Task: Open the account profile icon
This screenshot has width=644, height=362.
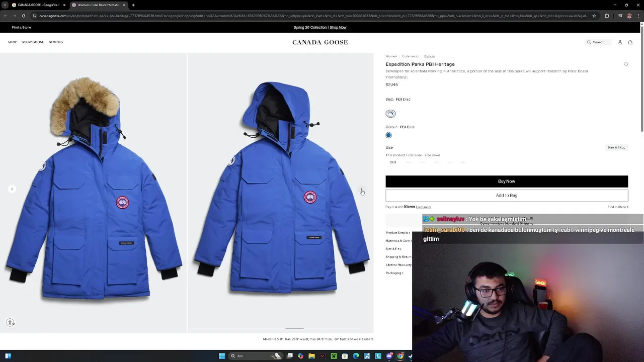Action: pyautogui.click(x=620, y=42)
